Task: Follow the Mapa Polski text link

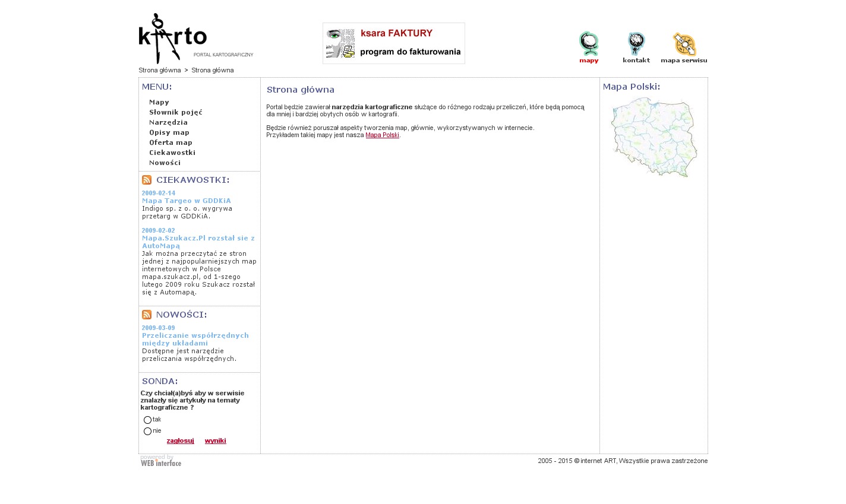Action: [382, 135]
